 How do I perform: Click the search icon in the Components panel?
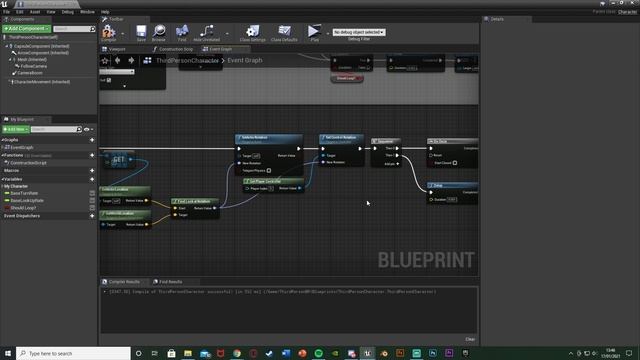93,29
